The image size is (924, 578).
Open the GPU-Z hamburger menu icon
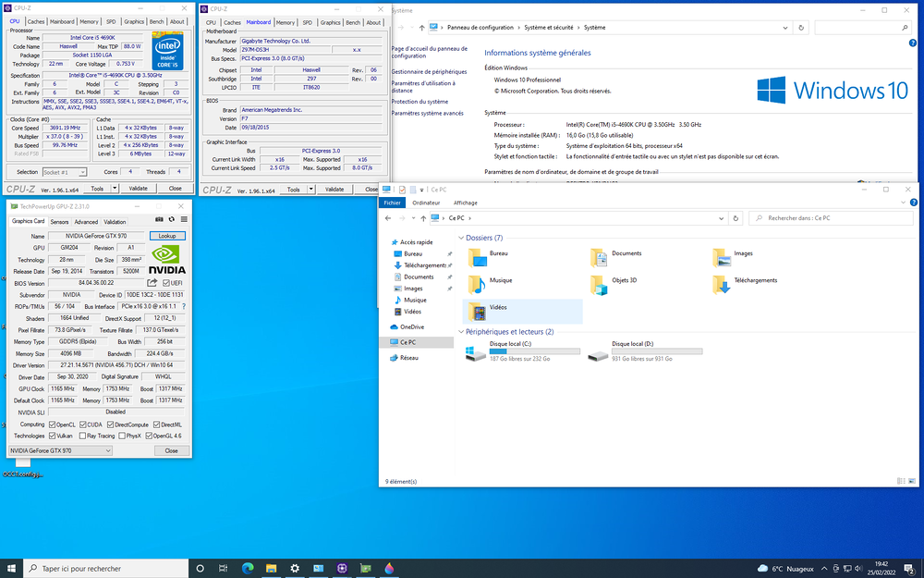184,219
